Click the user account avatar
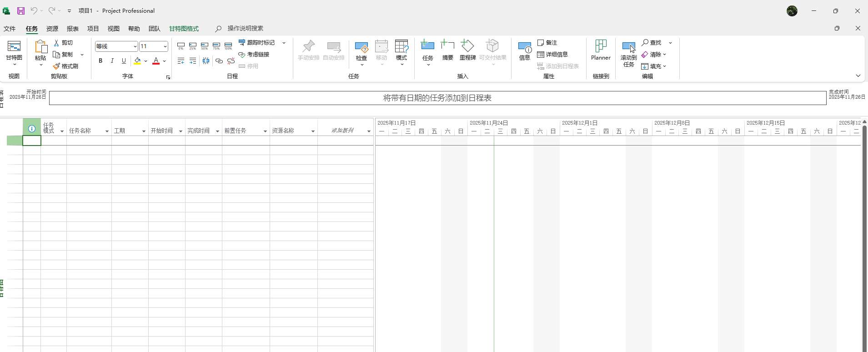This screenshot has width=868, height=352. 792,11
